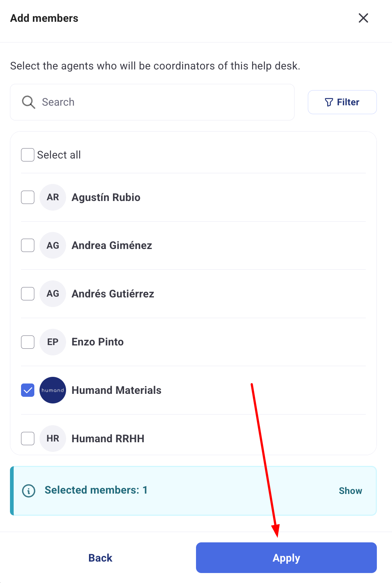
Task: Tick the Humand RRHH checkbox
Action: [x=28, y=439]
